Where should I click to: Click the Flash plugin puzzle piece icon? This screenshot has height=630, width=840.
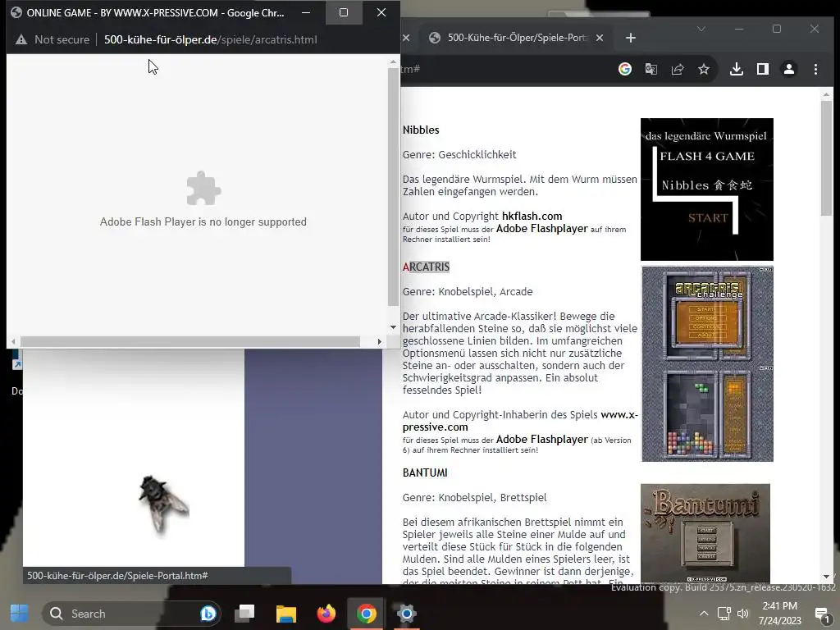coord(203,188)
